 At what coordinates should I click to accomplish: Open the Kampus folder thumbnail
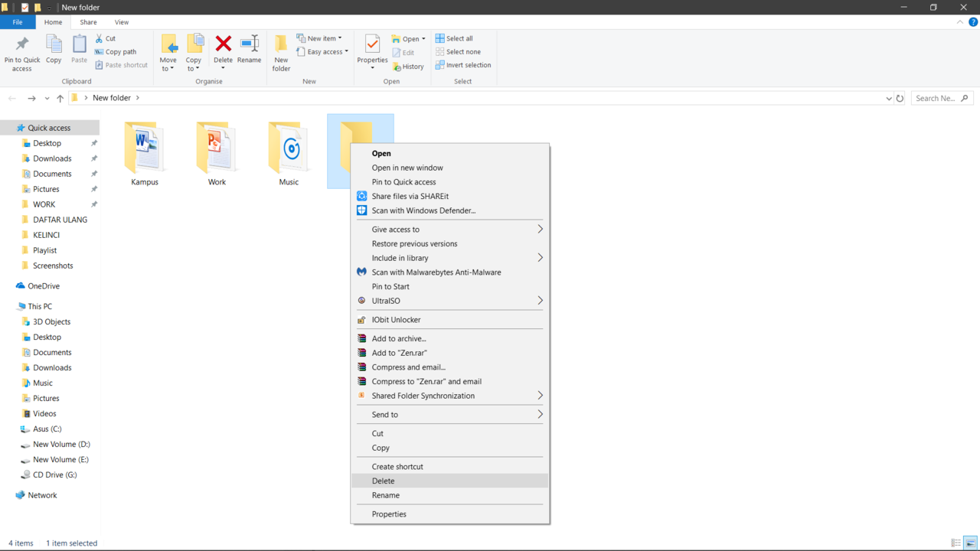point(145,149)
